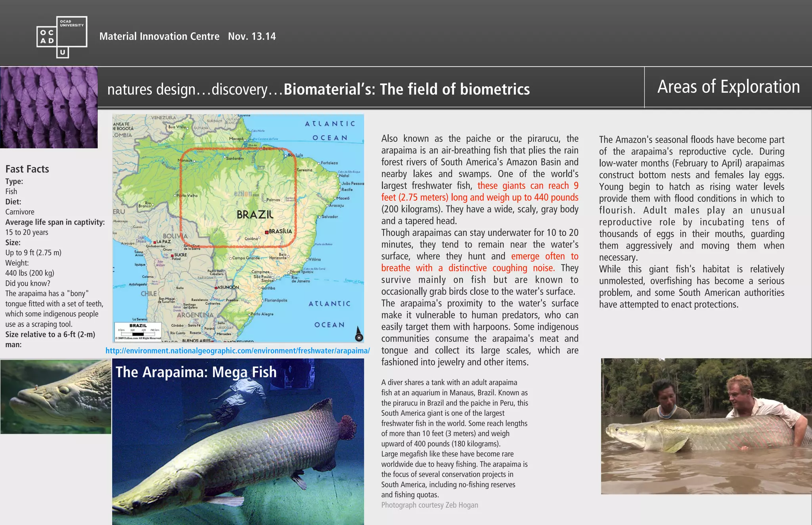812x525 pixels.
Task: Click the arapaima head close-up photo
Action: click(56, 396)
